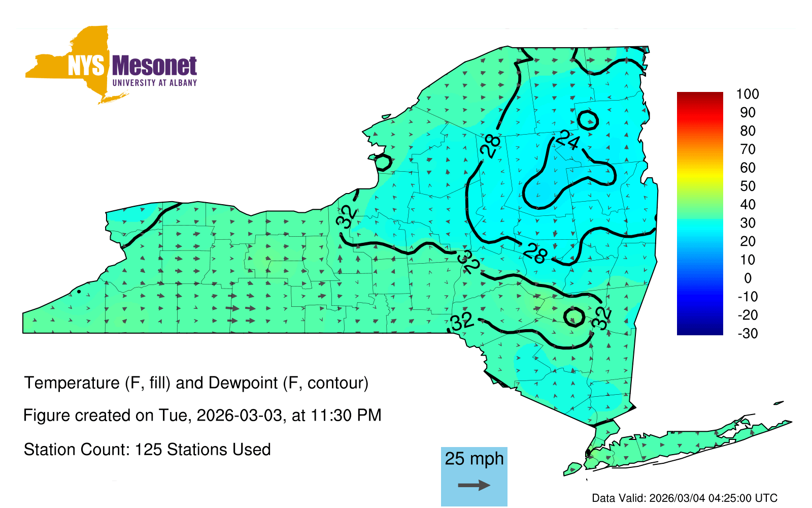Click the Data Valid UTC timestamp
812x508 pixels.
(x=684, y=498)
